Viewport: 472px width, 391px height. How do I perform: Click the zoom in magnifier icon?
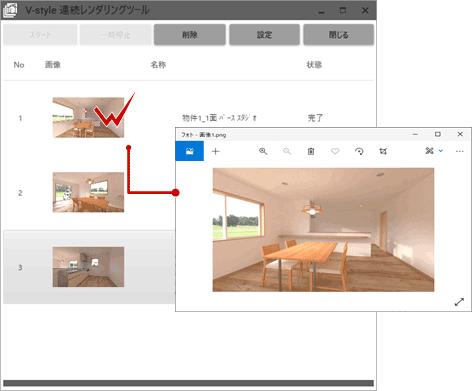click(263, 151)
